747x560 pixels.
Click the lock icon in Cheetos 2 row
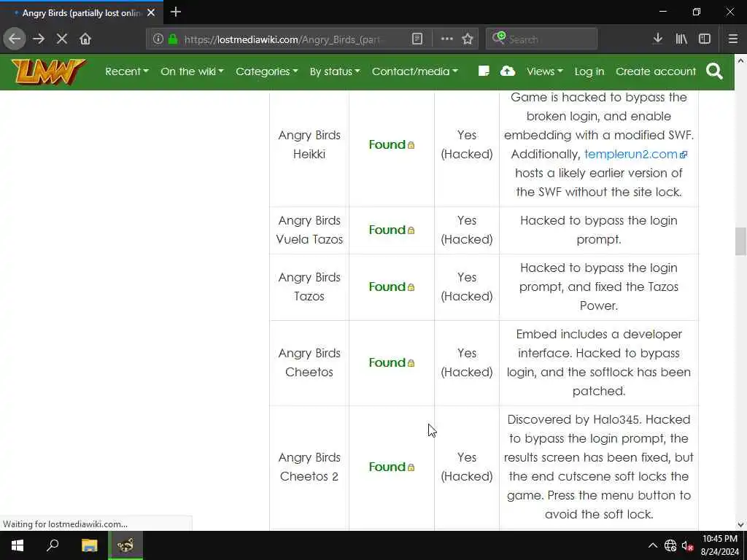(411, 467)
